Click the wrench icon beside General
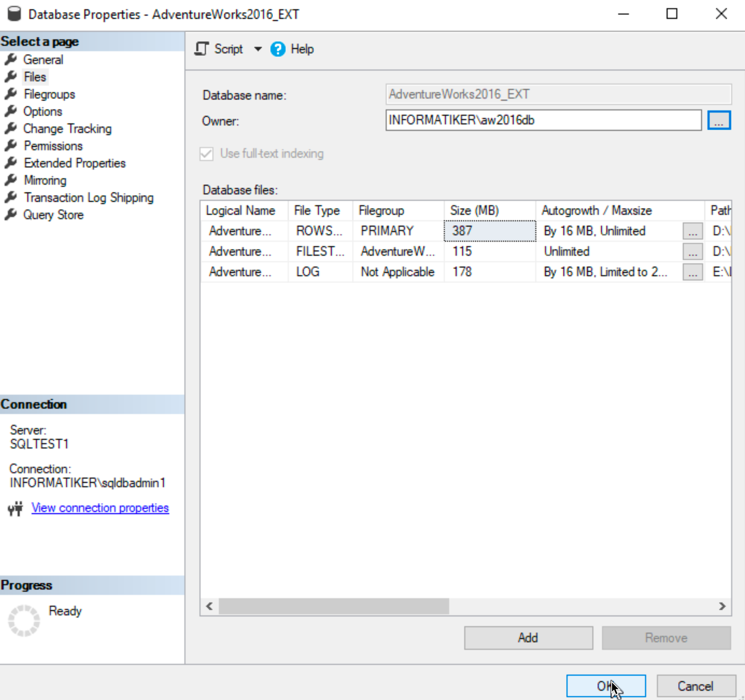The width and height of the screenshot is (745, 700). pyautogui.click(x=11, y=60)
